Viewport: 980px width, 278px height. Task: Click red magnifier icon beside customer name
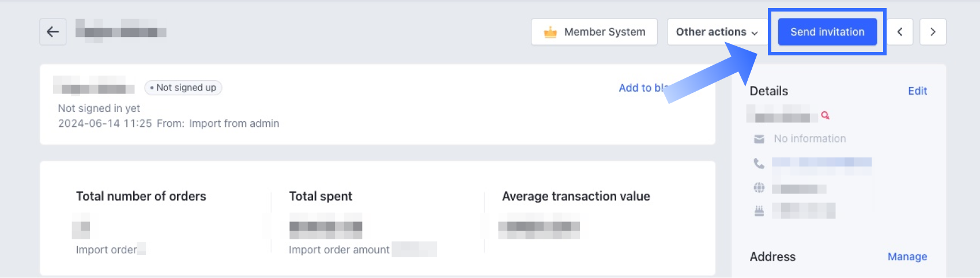[825, 115]
